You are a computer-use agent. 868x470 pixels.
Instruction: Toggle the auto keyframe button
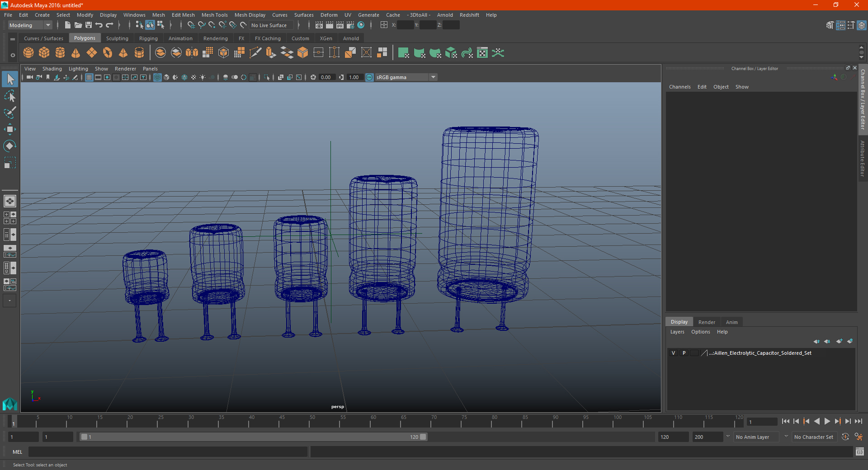(845, 437)
